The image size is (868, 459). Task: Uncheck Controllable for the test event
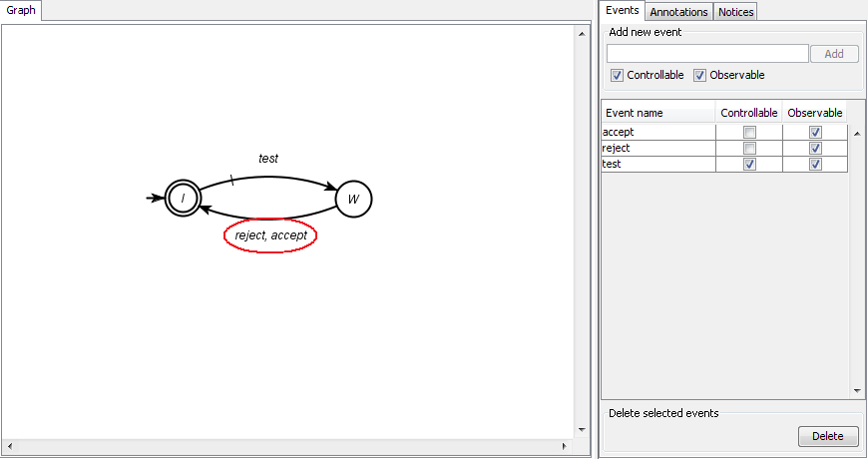coord(749,164)
